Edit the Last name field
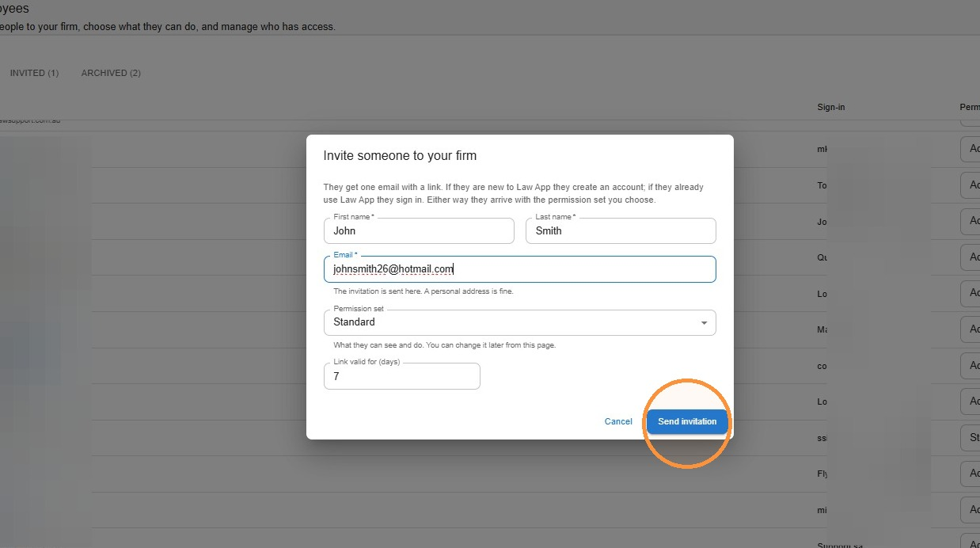This screenshot has height=548, width=980. click(621, 230)
